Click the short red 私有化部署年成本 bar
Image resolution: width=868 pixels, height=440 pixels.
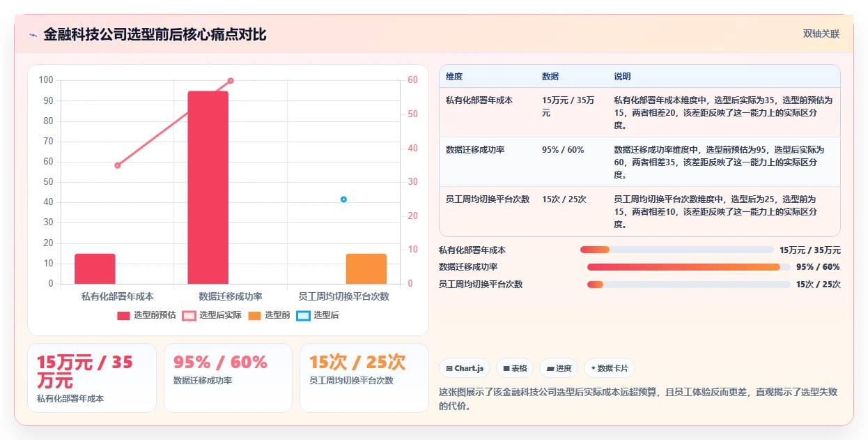point(95,269)
